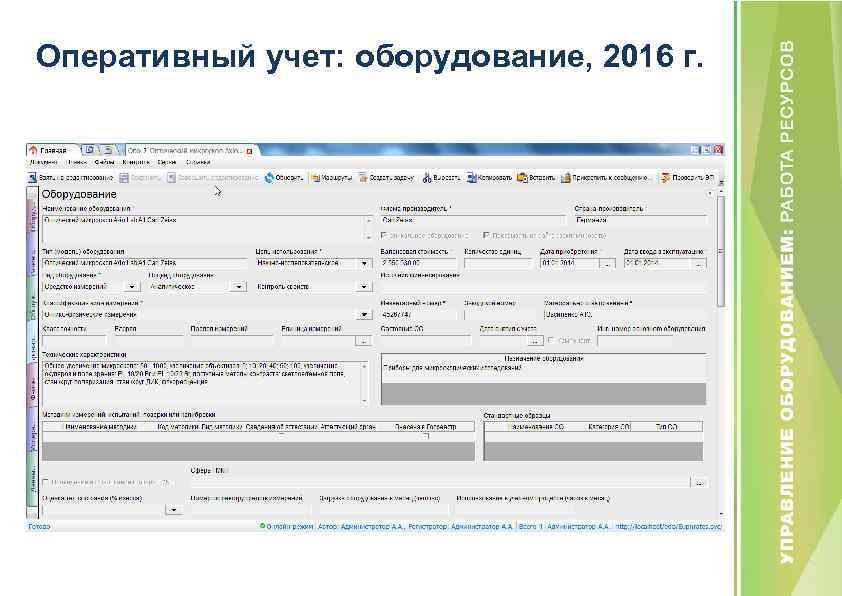Switch to the 'Главная' tab
The image size is (842, 596).
tap(53, 151)
